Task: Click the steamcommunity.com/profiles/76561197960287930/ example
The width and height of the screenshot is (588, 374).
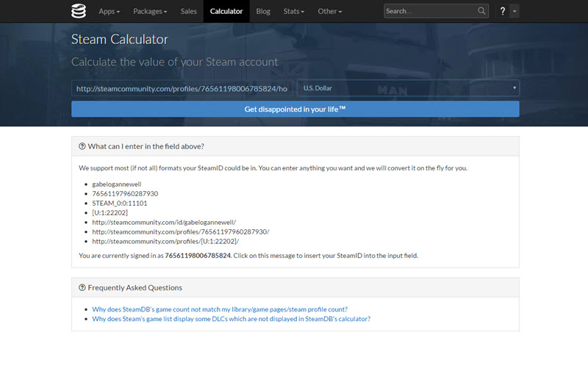Action: click(181, 232)
